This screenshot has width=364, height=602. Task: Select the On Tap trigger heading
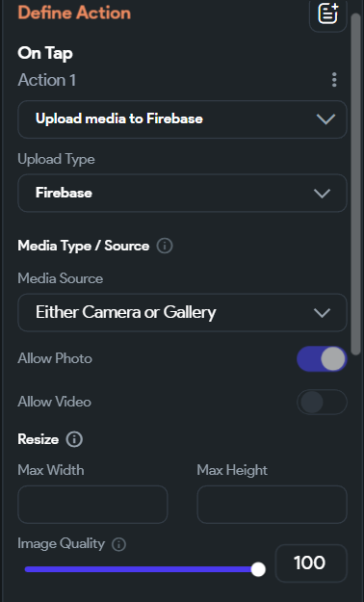(x=45, y=53)
